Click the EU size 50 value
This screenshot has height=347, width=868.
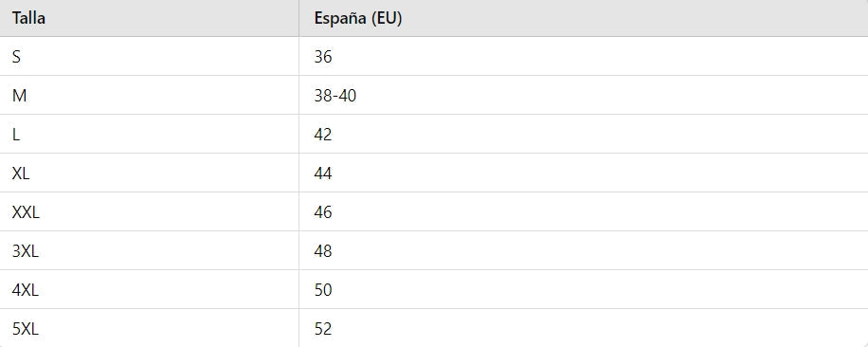(323, 290)
